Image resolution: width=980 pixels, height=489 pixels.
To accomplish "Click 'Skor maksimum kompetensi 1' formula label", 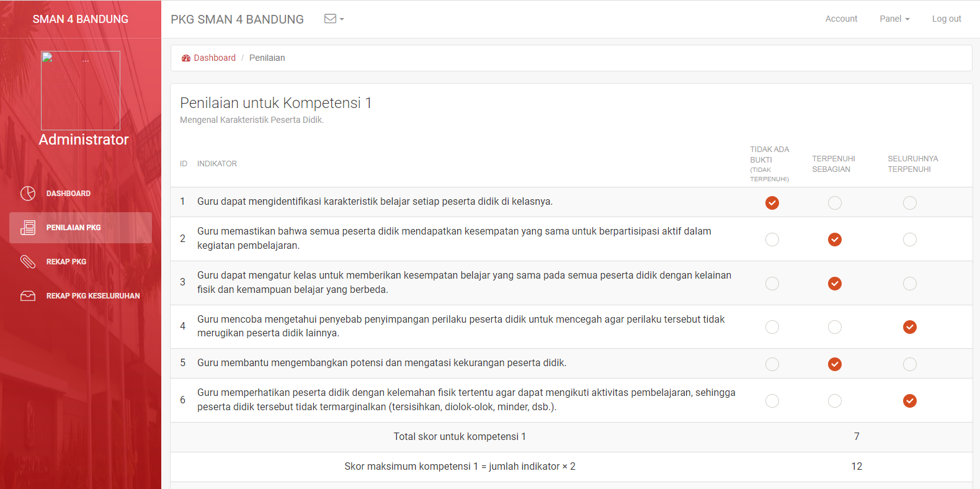I will click(x=460, y=467).
